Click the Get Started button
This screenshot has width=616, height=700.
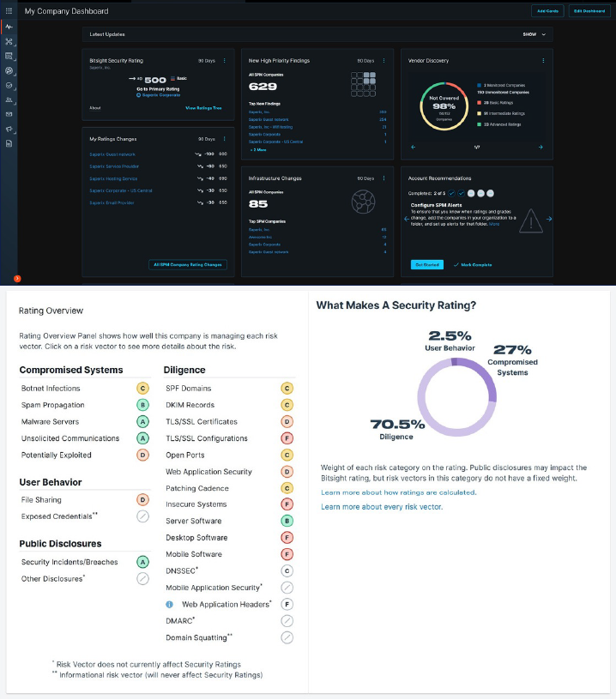click(x=426, y=265)
